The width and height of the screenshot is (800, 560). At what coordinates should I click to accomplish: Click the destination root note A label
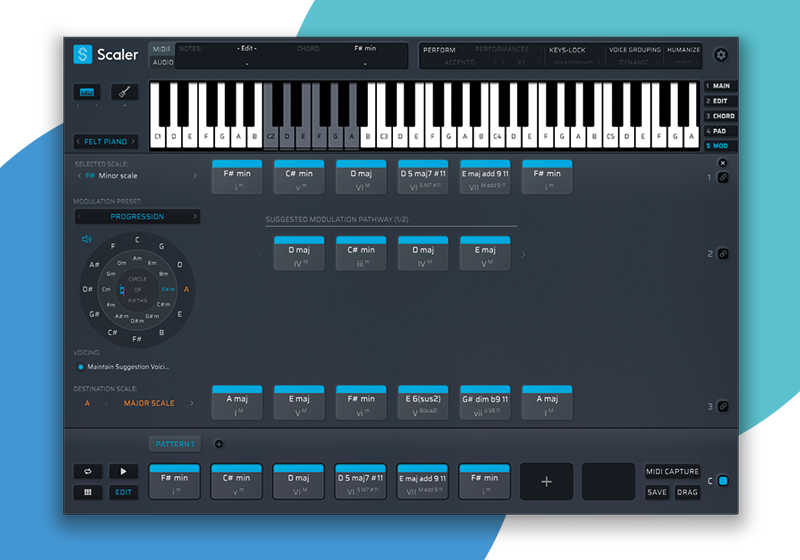click(x=87, y=403)
